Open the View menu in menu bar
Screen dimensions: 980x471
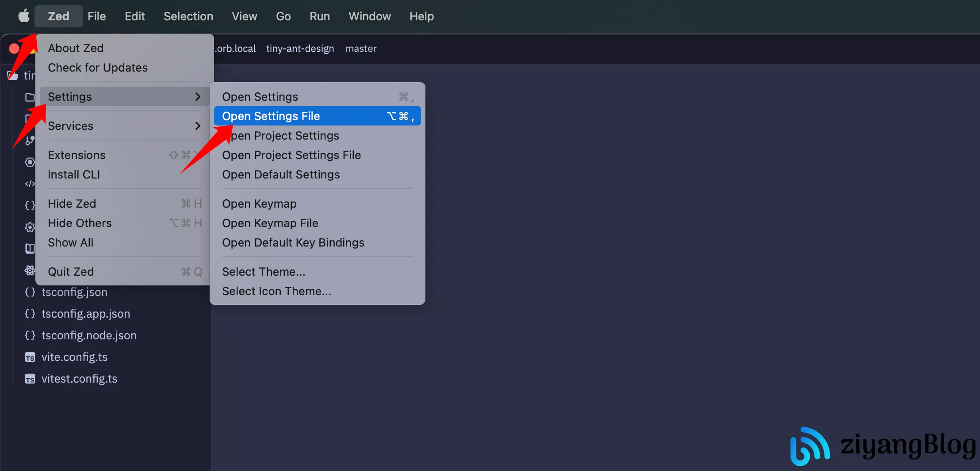click(244, 16)
